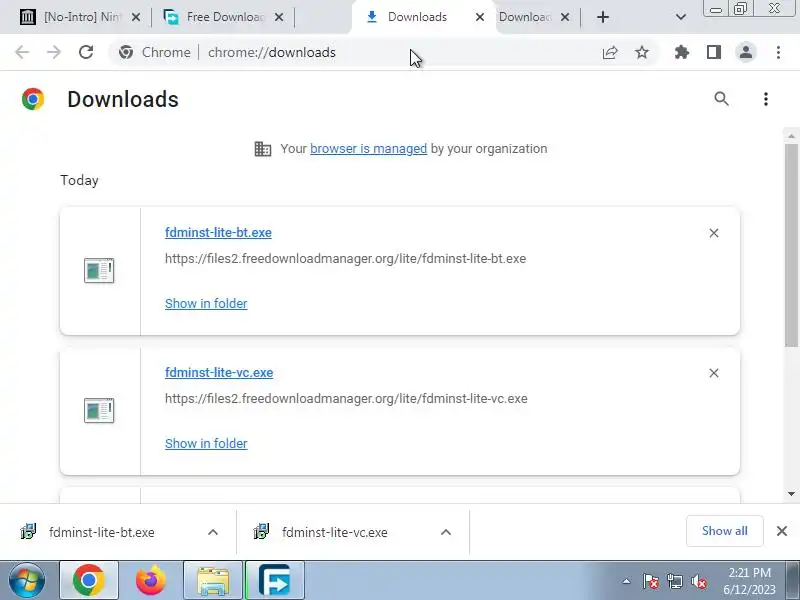Click the Chrome logo beside Downloads heading
The height and width of the screenshot is (600, 800).
(x=33, y=99)
